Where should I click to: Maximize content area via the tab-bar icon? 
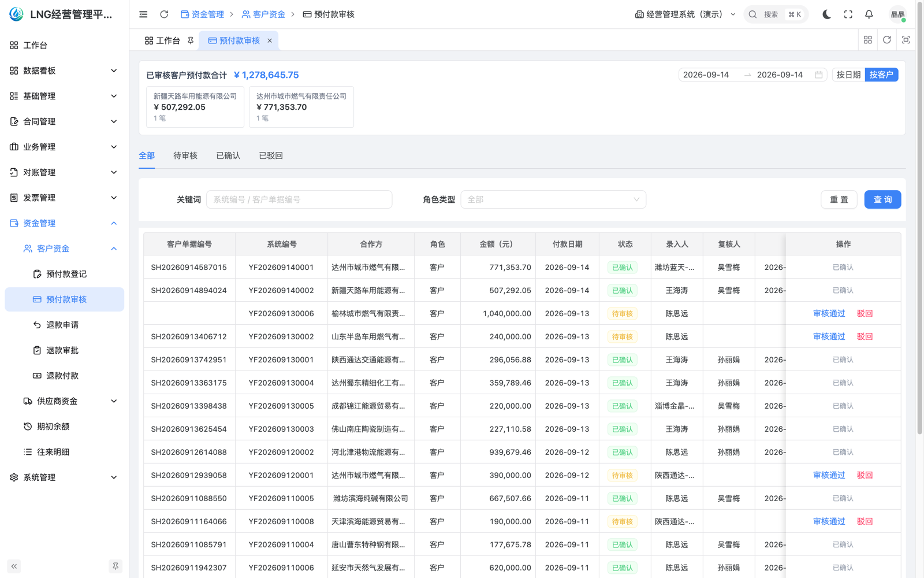pyautogui.click(x=906, y=40)
